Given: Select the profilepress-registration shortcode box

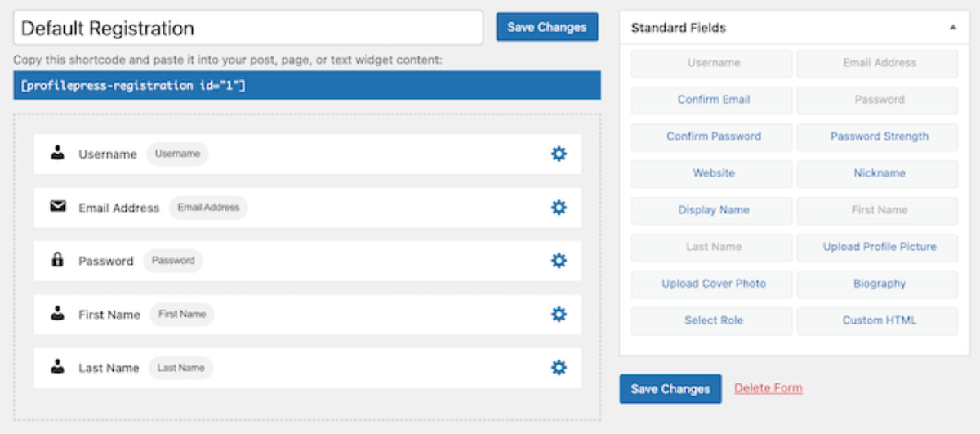Looking at the screenshot, I should point(306,85).
